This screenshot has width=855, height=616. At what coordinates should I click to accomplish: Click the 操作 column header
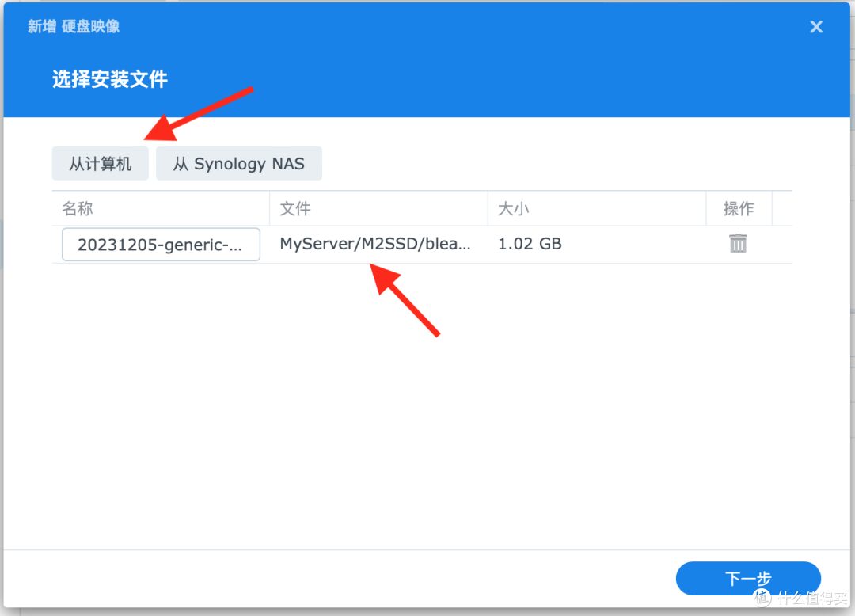pyautogui.click(x=739, y=208)
